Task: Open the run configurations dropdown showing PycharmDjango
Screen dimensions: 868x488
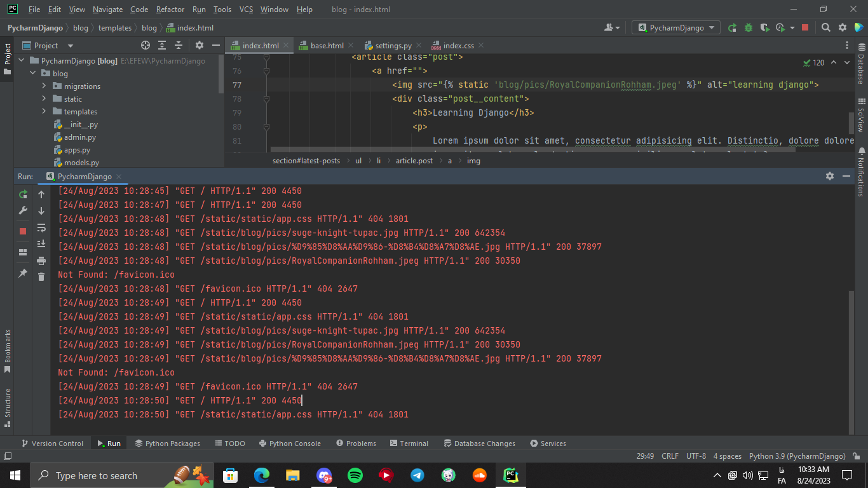Action: tap(675, 27)
